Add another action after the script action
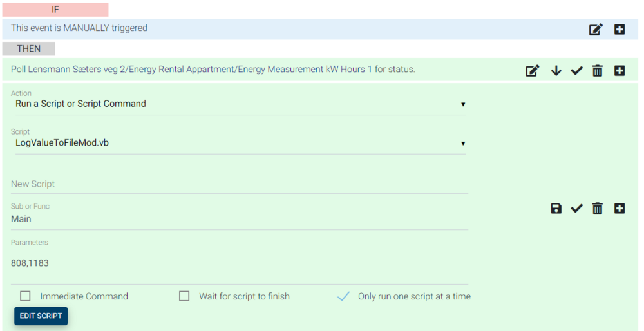644x331 pixels. (x=620, y=209)
